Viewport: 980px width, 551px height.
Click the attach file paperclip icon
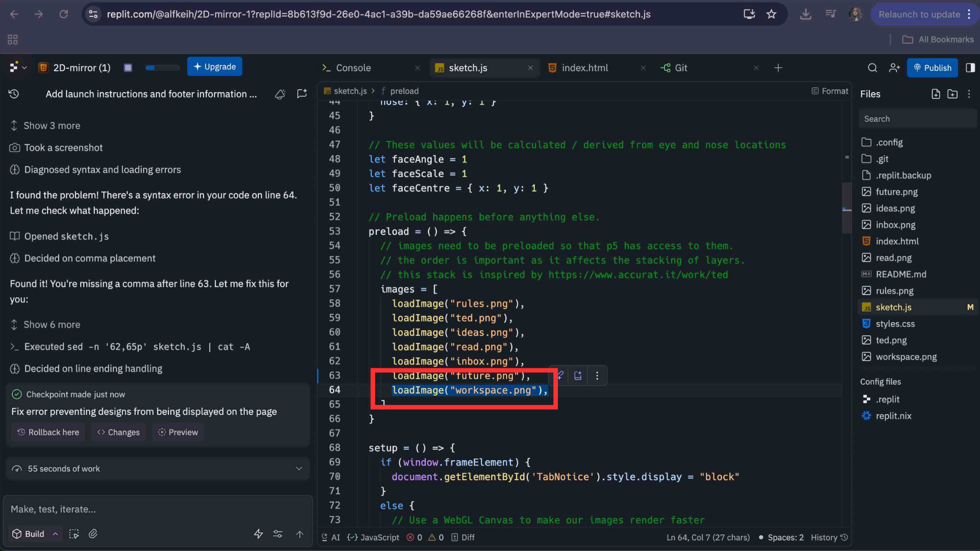point(93,534)
